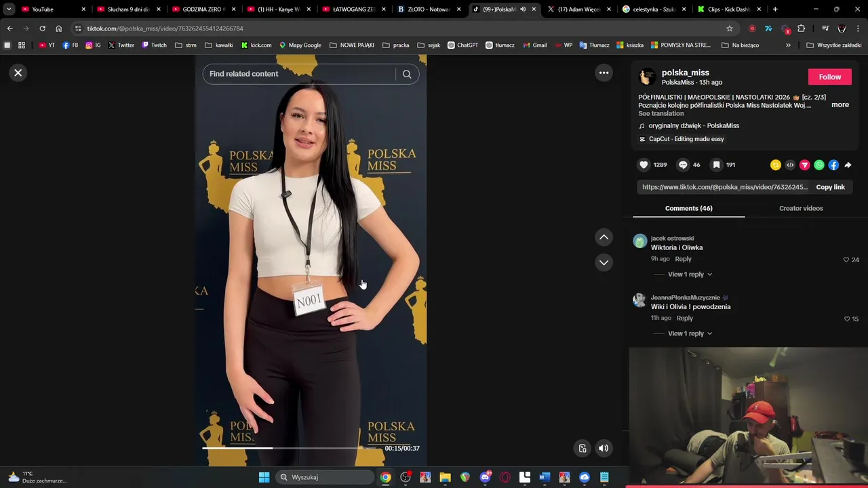Open 'CapCut · Editing made easy' link
This screenshot has width=868, height=488.
(686, 139)
